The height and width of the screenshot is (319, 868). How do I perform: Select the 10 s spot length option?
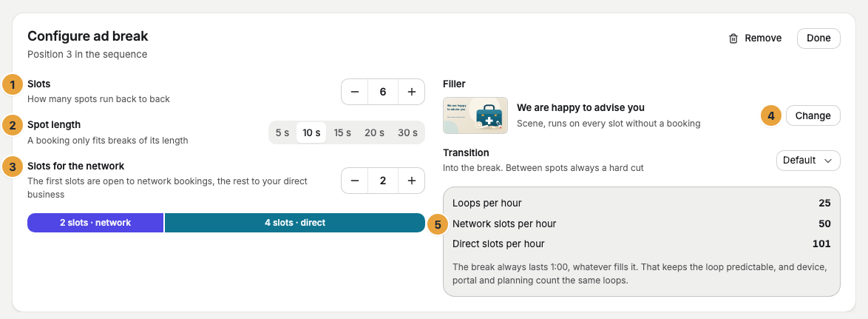311,133
